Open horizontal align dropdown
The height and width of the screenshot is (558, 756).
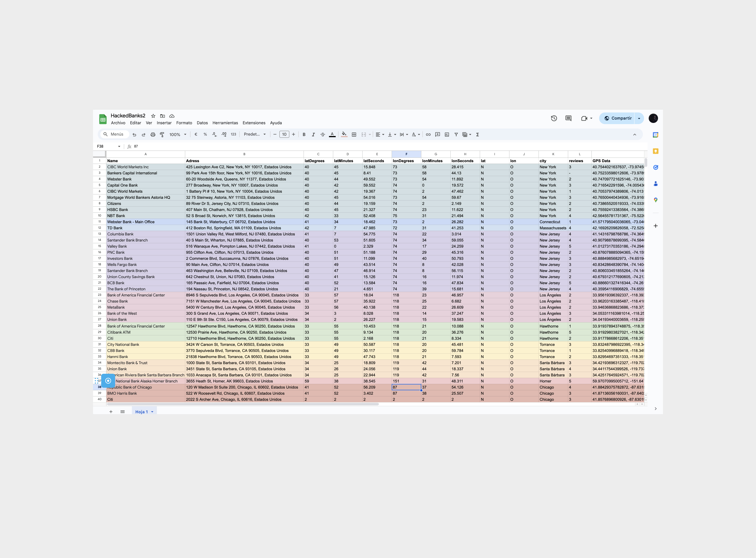click(x=380, y=135)
